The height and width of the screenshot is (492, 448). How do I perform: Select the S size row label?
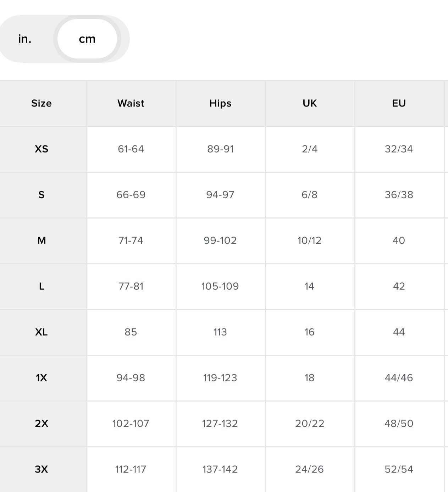[x=42, y=195]
